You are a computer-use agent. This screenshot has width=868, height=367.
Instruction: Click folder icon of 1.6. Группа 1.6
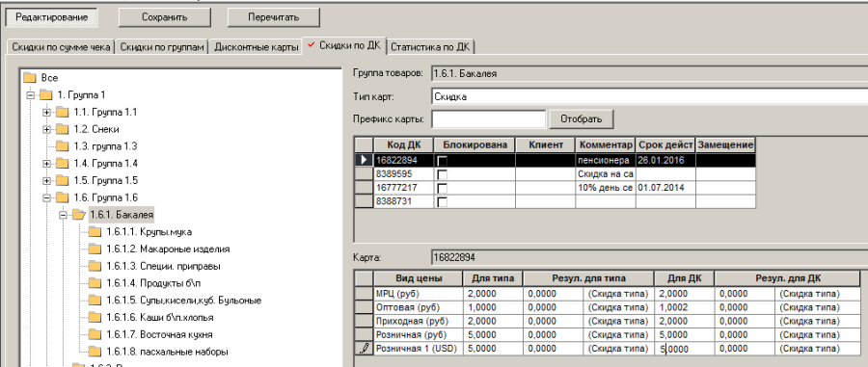point(63,197)
